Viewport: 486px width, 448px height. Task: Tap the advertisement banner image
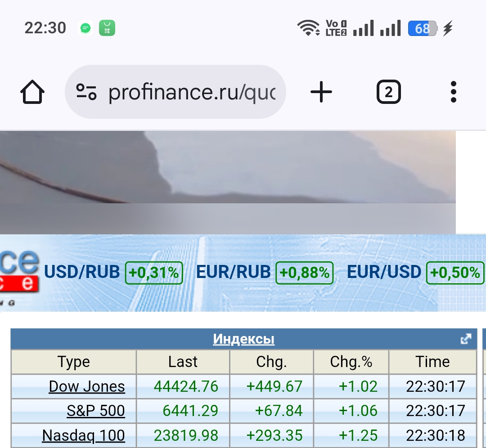[x=228, y=182]
